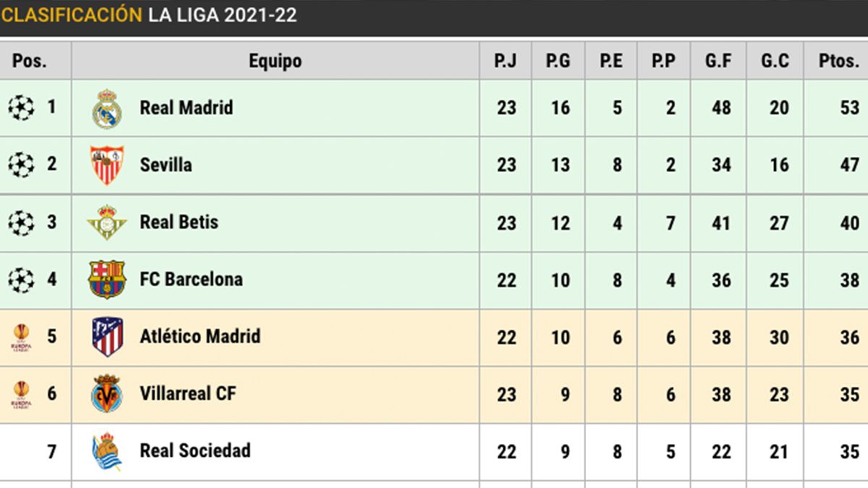
Task: Click the Equipo column header
Action: click(275, 61)
